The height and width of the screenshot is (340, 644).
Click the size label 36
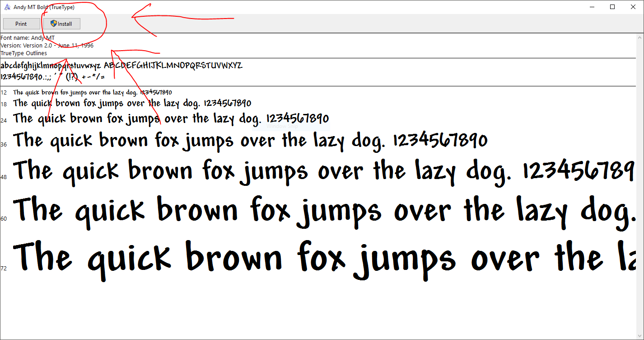click(4, 145)
